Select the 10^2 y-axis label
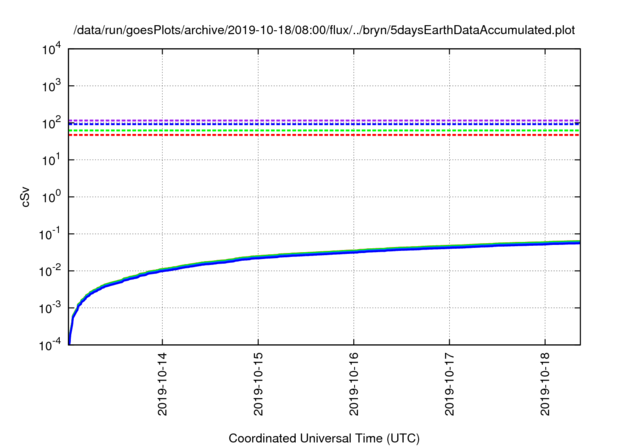640x448 pixels. 51,122
